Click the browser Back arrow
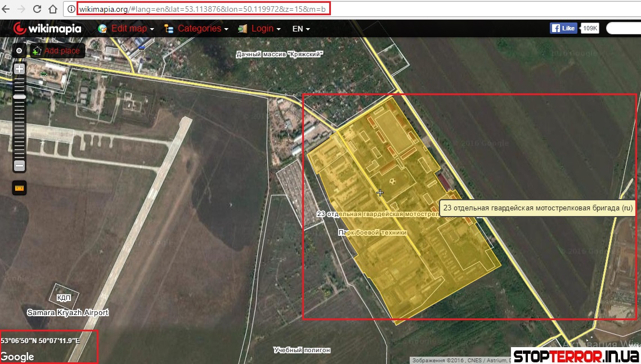The height and width of the screenshot is (364, 641). [7, 9]
